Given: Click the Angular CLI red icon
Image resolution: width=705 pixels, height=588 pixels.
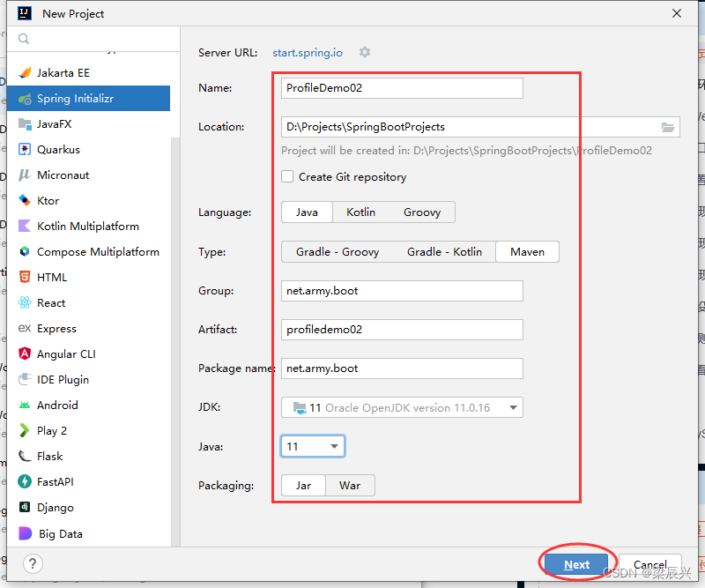Looking at the screenshot, I should click(x=26, y=354).
